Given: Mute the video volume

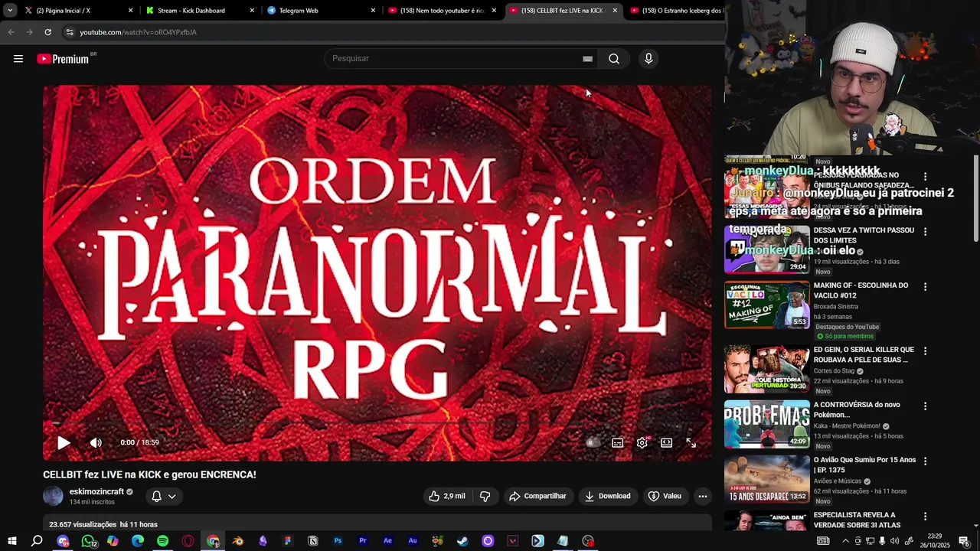Looking at the screenshot, I should tap(96, 442).
